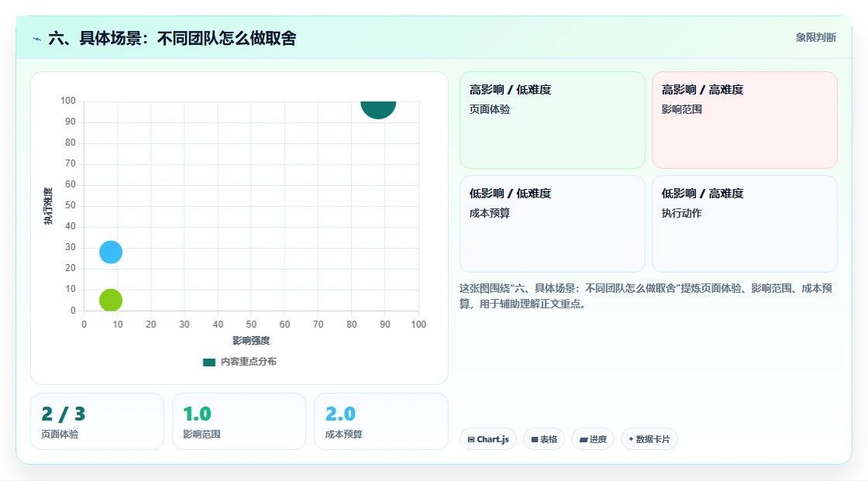Image resolution: width=868 pixels, height=481 pixels.
Task: Select the green bubble near the chart's zero line
Action: coord(111,300)
